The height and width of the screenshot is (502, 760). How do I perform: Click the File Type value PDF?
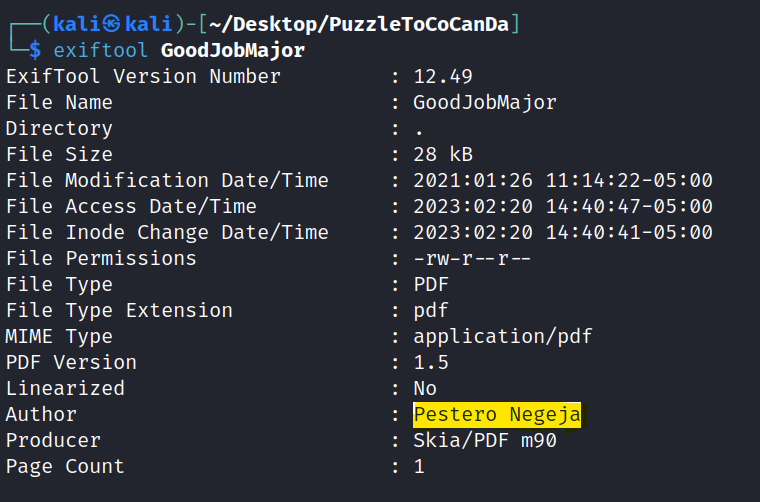coord(431,284)
